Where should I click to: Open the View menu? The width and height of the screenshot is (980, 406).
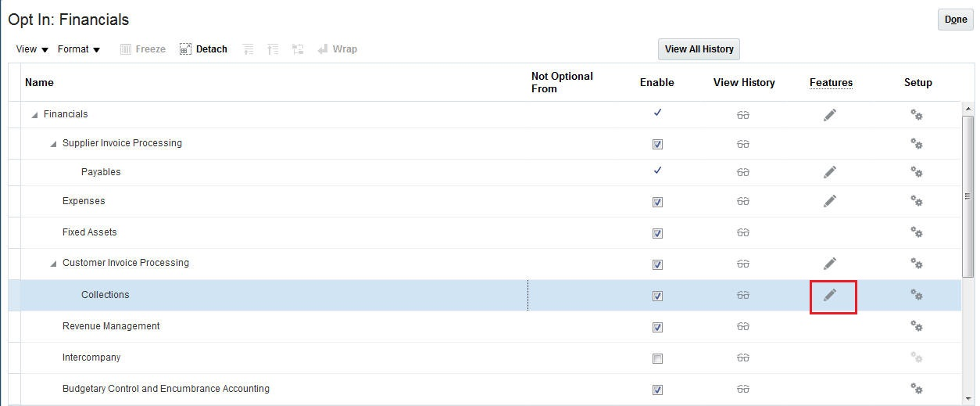point(32,49)
